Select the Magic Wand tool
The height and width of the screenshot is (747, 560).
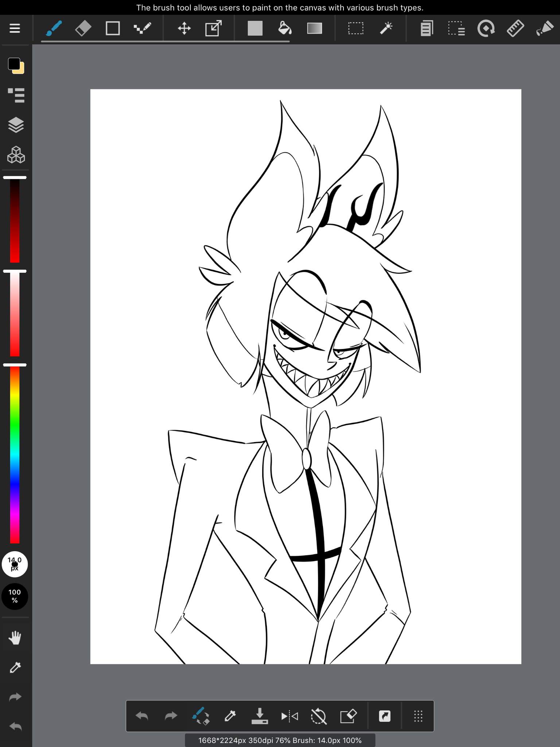pos(386,28)
